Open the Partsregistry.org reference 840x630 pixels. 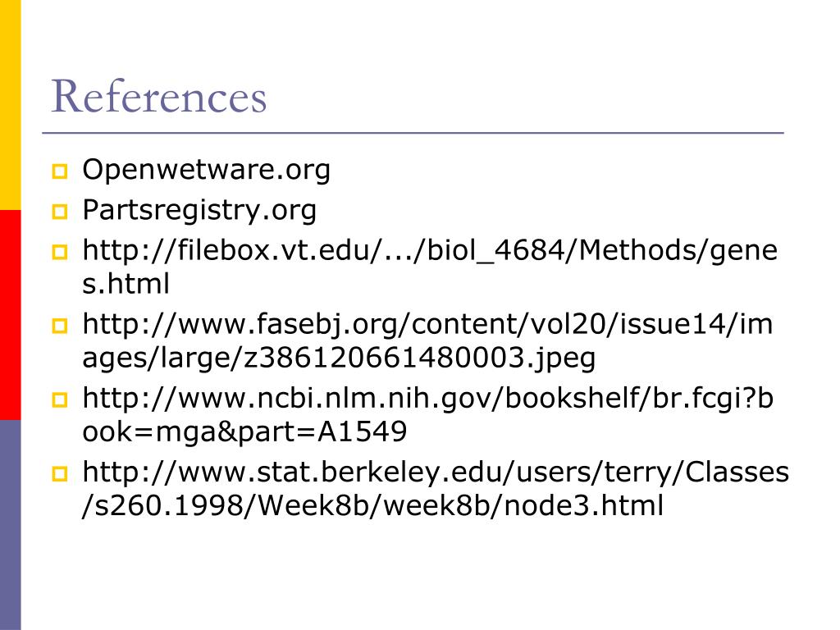(x=199, y=210)
